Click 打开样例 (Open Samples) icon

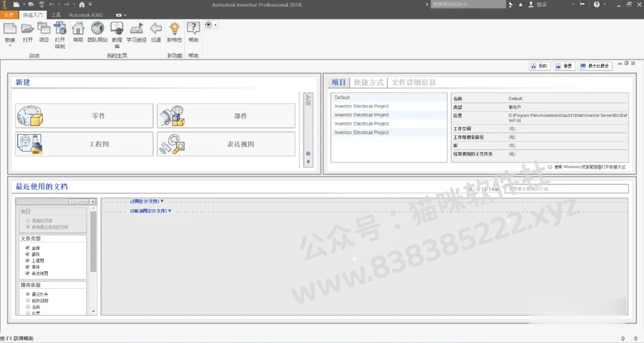point(60,29)
